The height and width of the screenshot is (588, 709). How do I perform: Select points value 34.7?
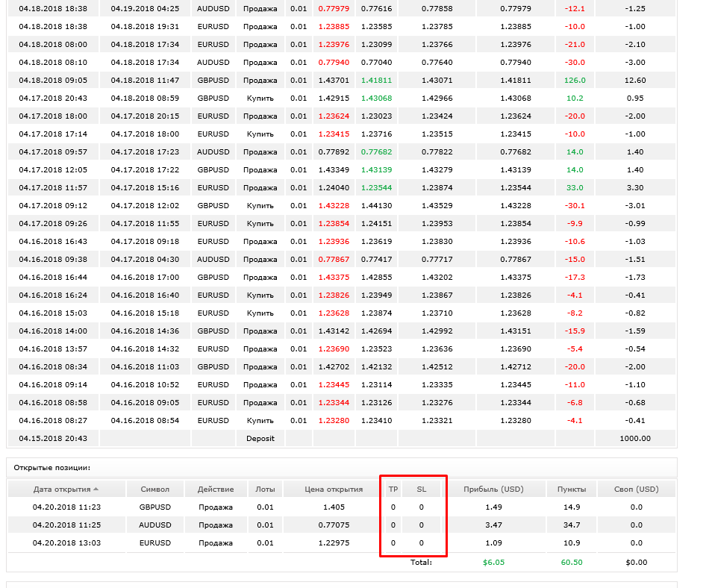[x=572, y=525]
